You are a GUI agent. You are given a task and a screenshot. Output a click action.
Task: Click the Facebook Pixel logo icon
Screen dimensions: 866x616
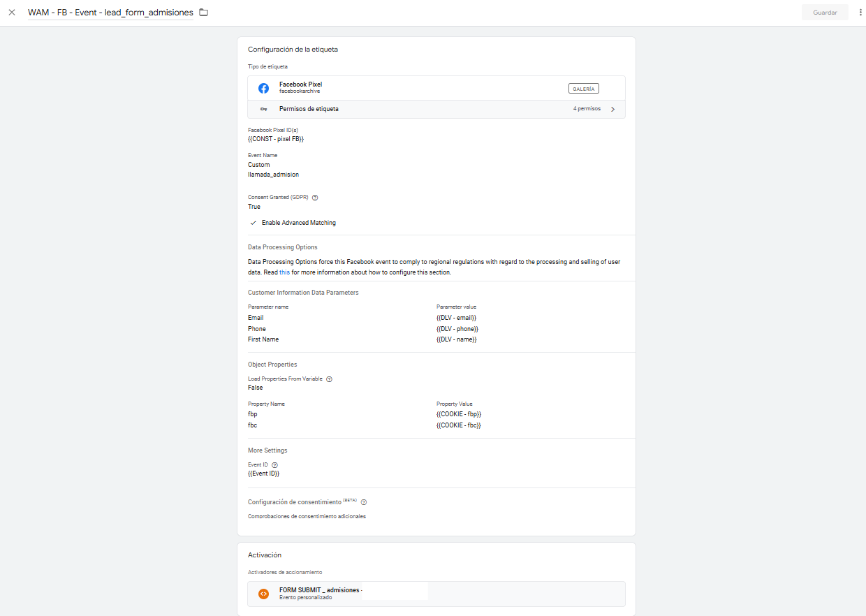263,88
